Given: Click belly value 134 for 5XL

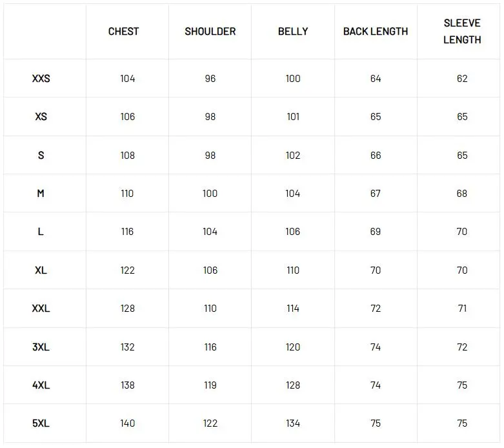Looking at the screenshot, I should coord(293,423).
